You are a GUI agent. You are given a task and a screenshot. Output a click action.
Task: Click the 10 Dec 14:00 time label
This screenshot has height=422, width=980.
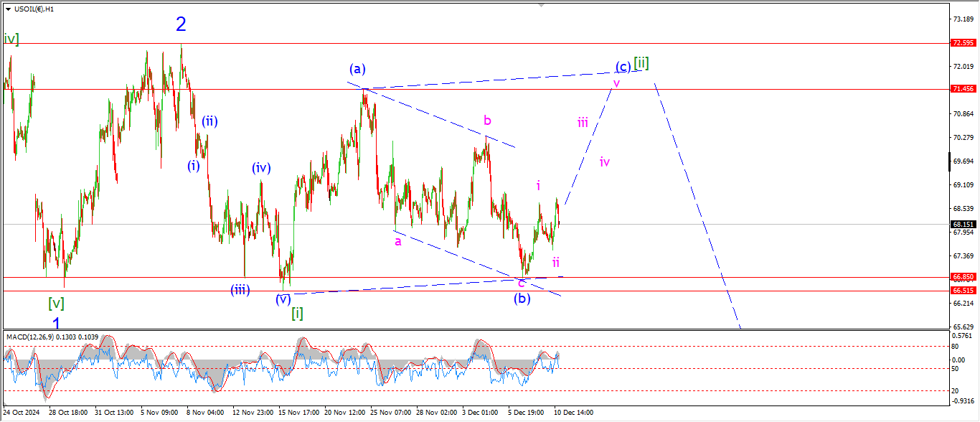click(573, 413)
